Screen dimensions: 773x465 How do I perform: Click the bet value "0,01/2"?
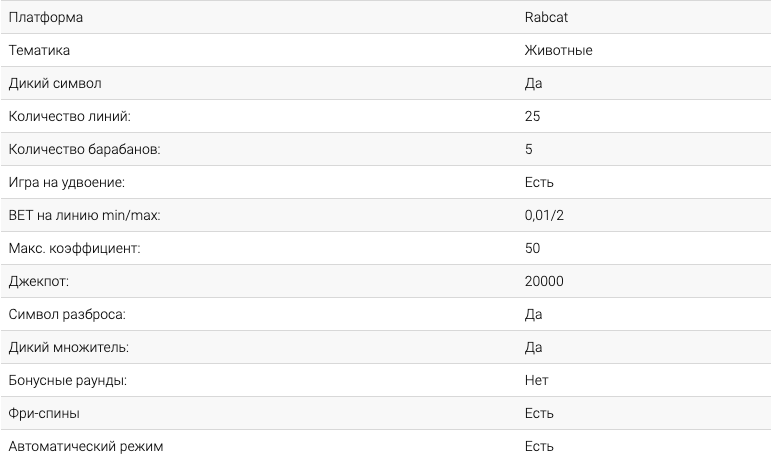click(545, 215)
